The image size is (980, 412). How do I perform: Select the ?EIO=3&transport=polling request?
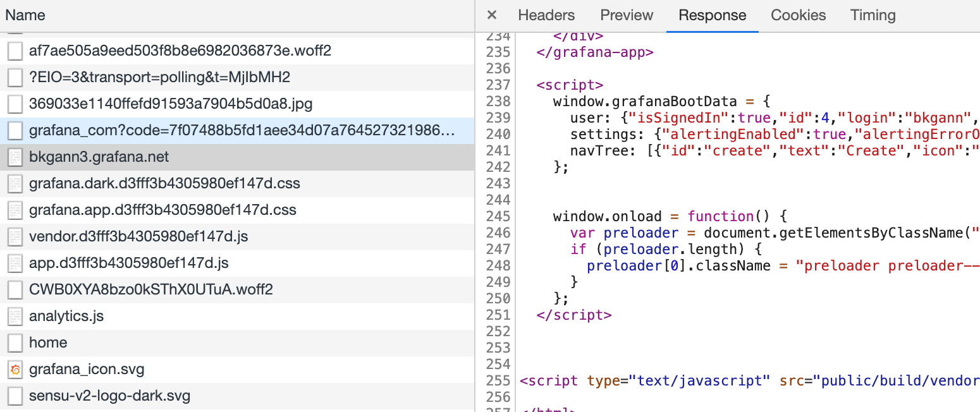tap(159, 78)
